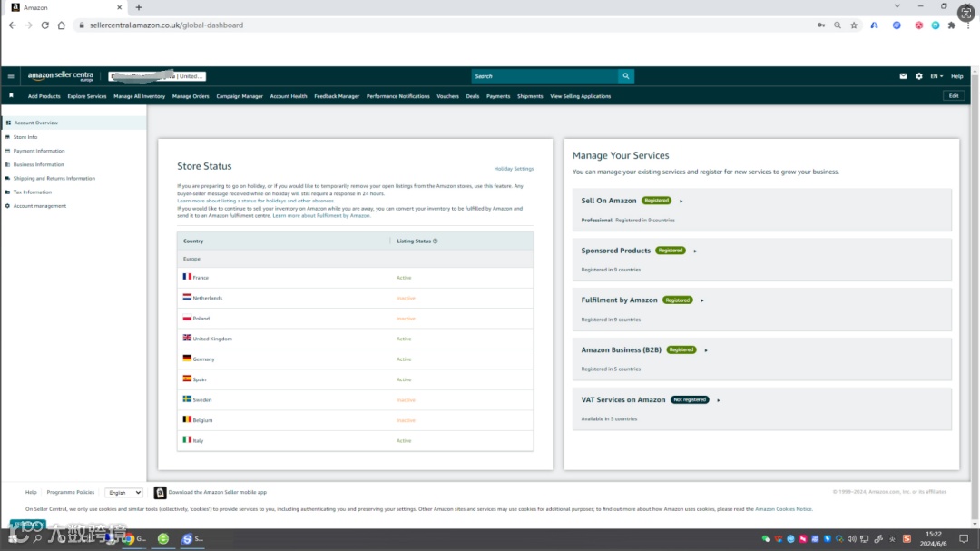Screen dimensions: 980x551
Task: Click the Holiday Settings link
Action: pyautogui.click(x=514, y=169)
